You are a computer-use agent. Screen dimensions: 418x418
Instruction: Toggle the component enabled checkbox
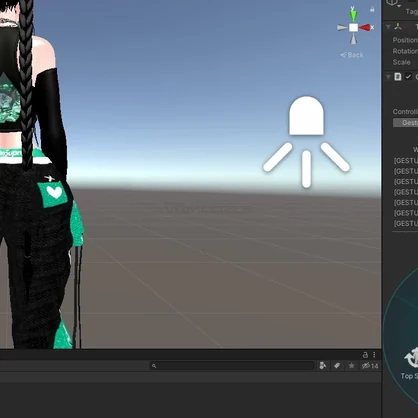pos(408,77)
